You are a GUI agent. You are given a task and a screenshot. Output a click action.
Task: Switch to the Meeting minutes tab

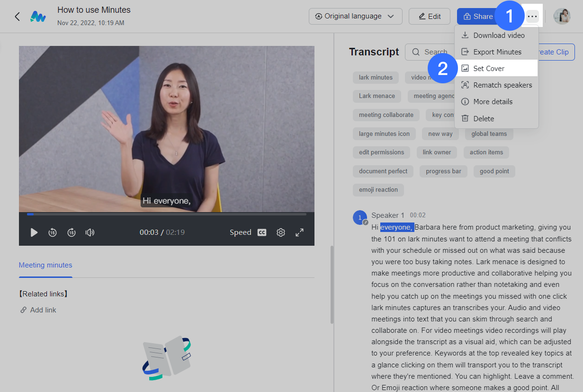pyautogui.click(x=45, y=265)
